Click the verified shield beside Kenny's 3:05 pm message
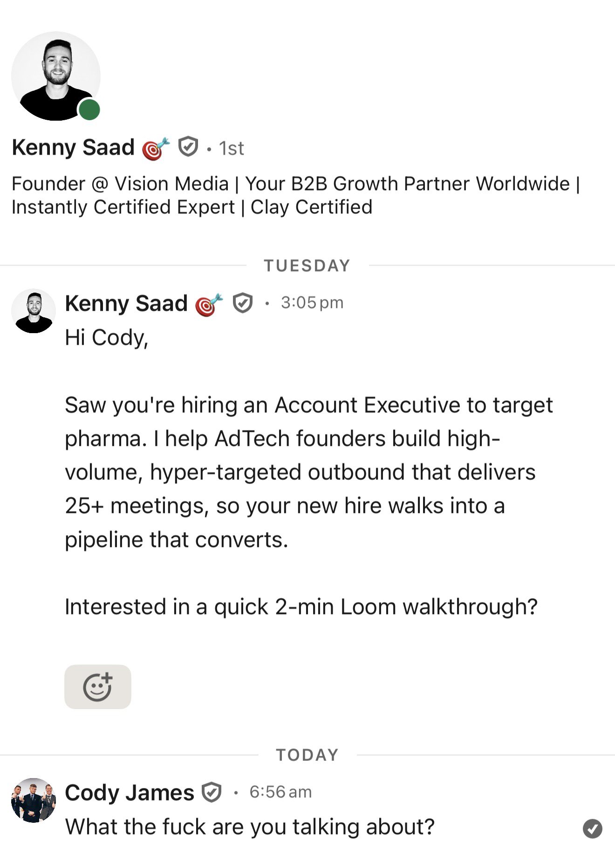 (x=242, y=303)
